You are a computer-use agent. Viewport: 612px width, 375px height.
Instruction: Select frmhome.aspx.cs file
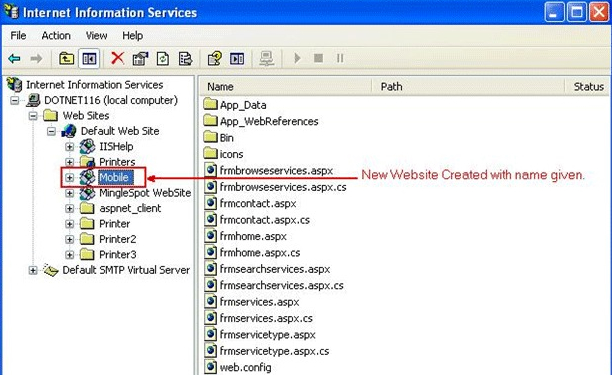[260, 252]
